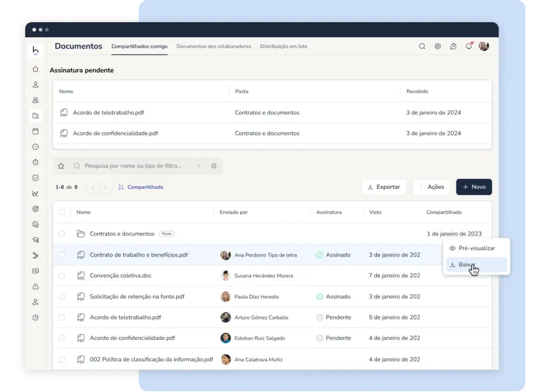Toggle select-all checkbox in table header
Screen dimensions: 555x392
[x=62, y=212]
